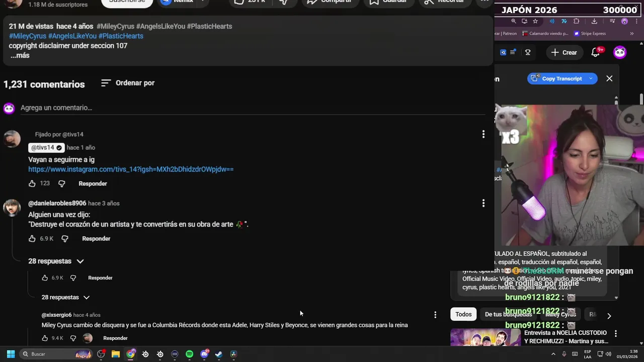Expand the lower 28 respuestas thread
The image size is (644, 362).
tap(65, 297)
